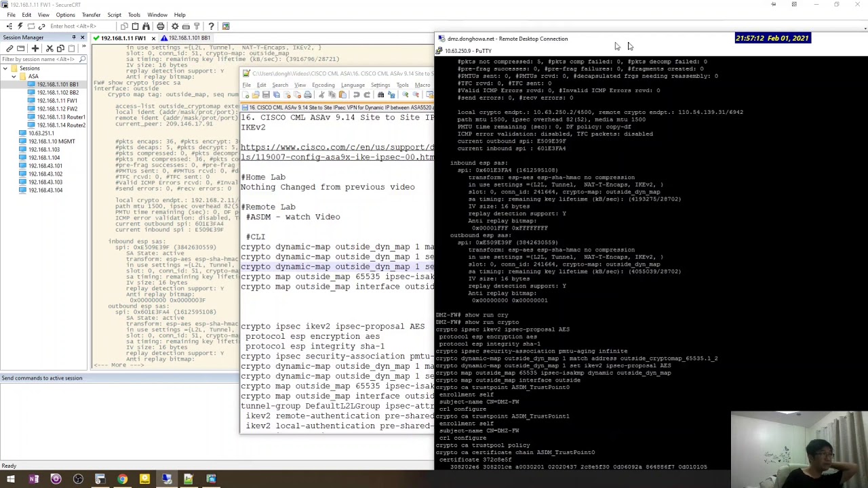Click the Remote Desktop Connection title bar

[651, 39]
